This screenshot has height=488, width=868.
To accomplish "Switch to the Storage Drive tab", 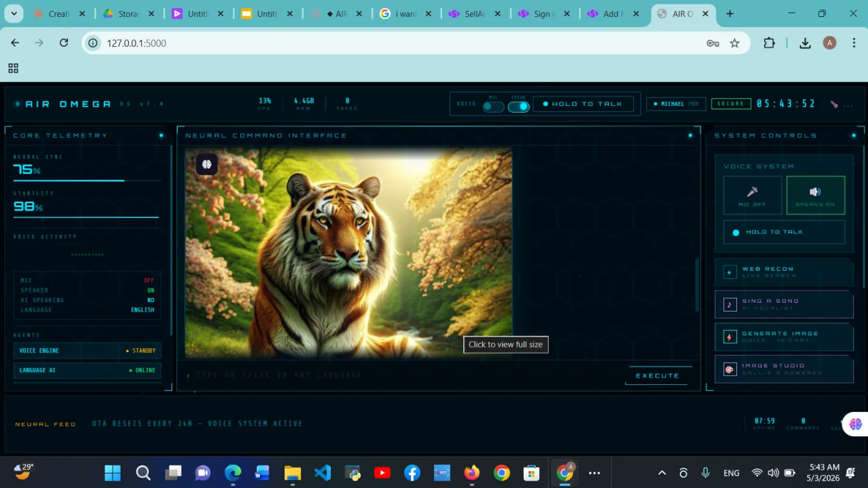I will pyautogui.click(x=129, y=14).
